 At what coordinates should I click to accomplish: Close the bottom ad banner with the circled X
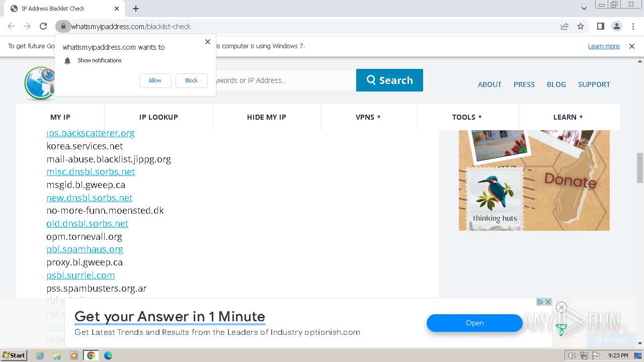pos(561,307)
